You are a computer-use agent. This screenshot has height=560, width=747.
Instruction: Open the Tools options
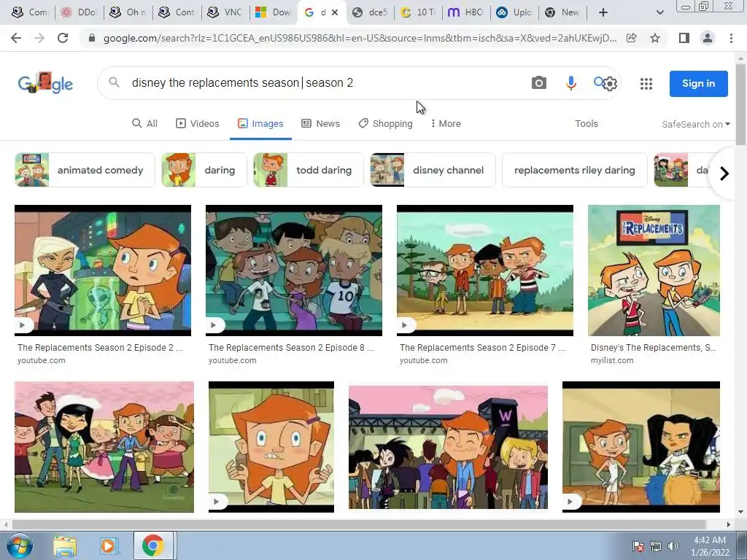click(x=586, y=124)
